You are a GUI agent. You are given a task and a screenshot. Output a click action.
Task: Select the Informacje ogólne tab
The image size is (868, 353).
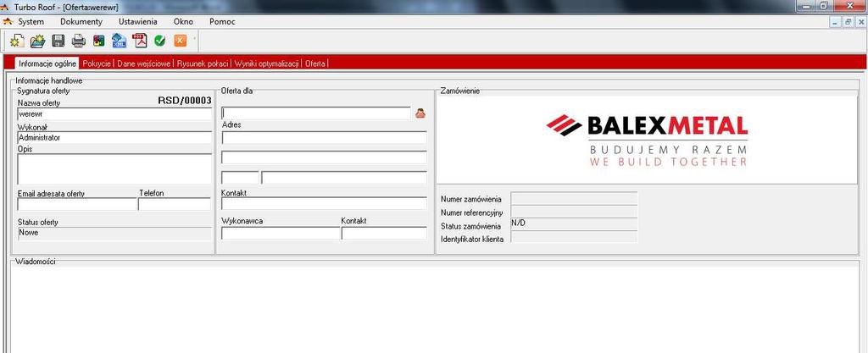coord(47,63)
